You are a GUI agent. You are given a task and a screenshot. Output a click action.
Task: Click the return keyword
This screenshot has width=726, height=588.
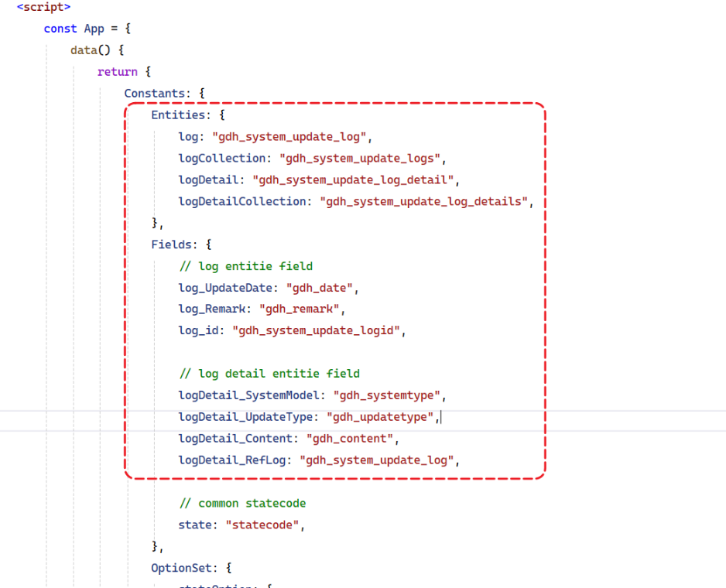click(x=117, y=72)
